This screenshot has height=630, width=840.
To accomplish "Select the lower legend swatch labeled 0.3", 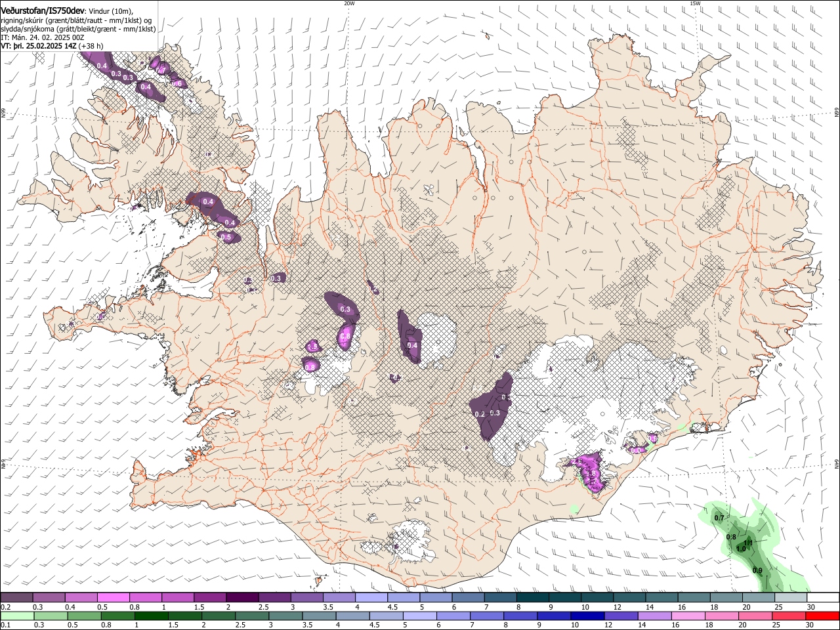I will point(51,616).
